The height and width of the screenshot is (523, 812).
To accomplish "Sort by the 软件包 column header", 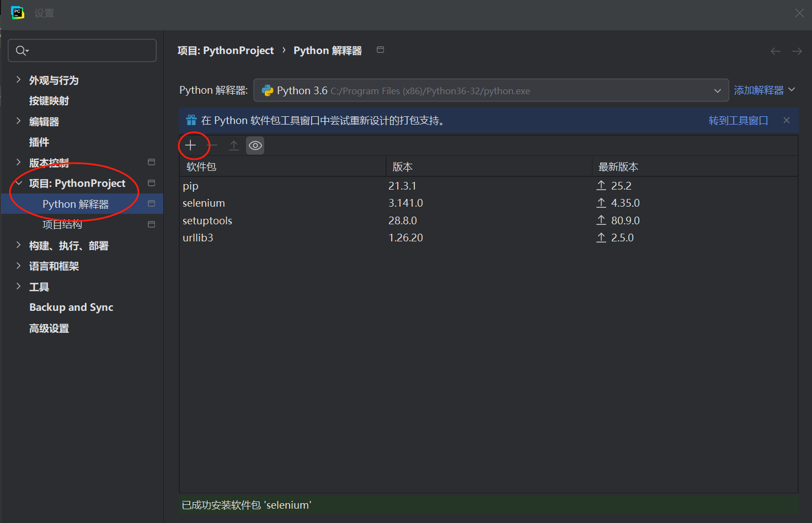I will coord(282,166).
